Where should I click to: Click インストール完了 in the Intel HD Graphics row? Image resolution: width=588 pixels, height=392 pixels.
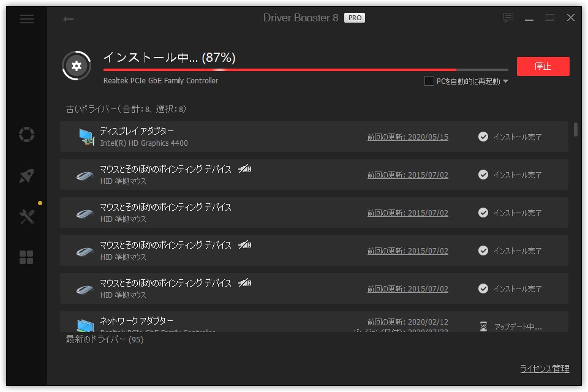(518, 137)
